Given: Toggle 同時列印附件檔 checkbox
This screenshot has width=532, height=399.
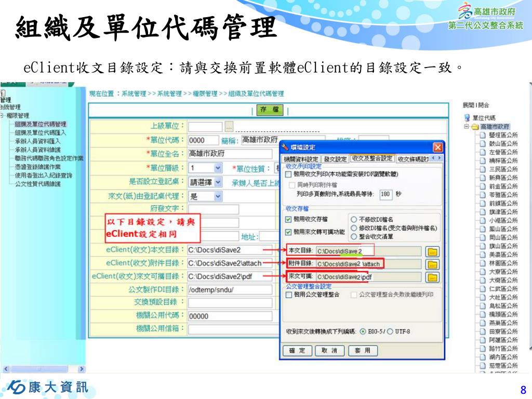Looking at the screenshot, I should click(x=292, y=185).
